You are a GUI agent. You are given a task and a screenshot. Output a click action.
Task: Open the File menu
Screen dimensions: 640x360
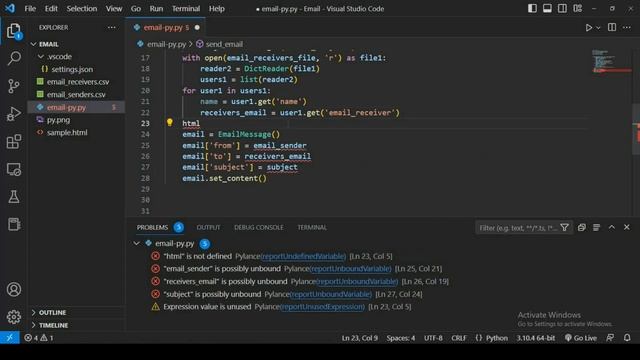[30, 9]
